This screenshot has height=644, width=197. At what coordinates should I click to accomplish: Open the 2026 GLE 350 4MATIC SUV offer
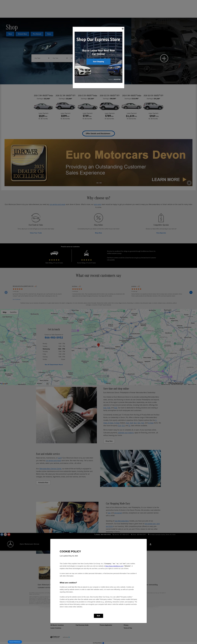[x=109, y=107]
